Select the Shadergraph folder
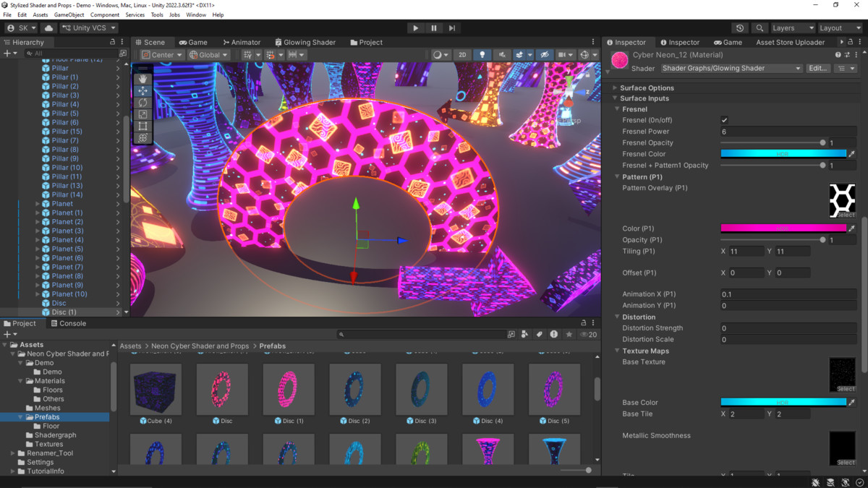The image size is (868, 488). (x=55, y=435)
